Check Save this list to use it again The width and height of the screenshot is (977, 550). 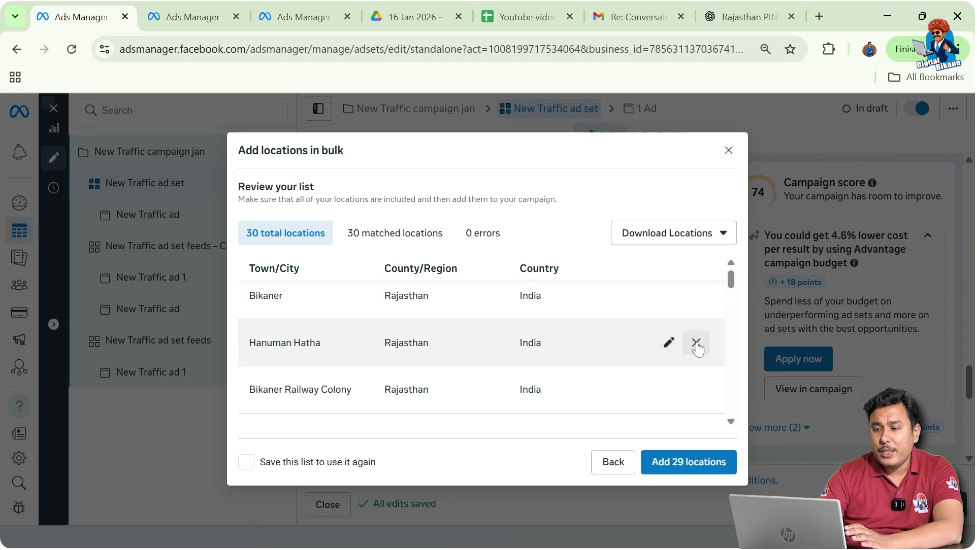(x=246, y=462)
